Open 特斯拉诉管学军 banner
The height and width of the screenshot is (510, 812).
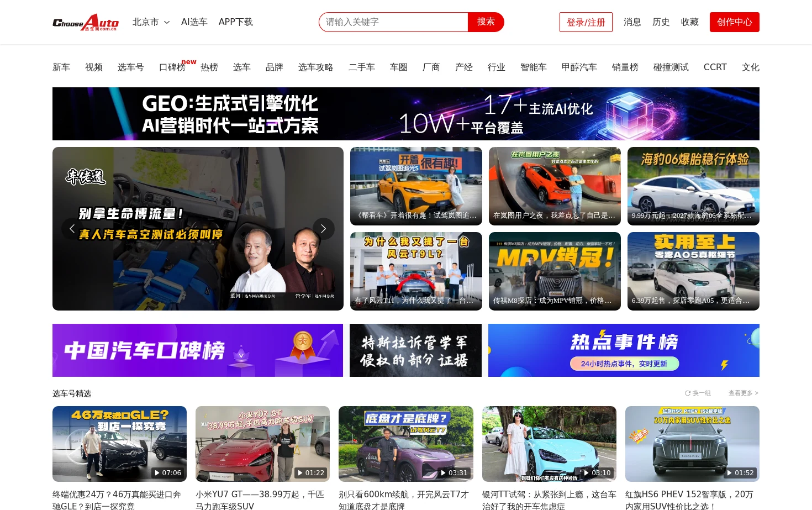(415, 350)
